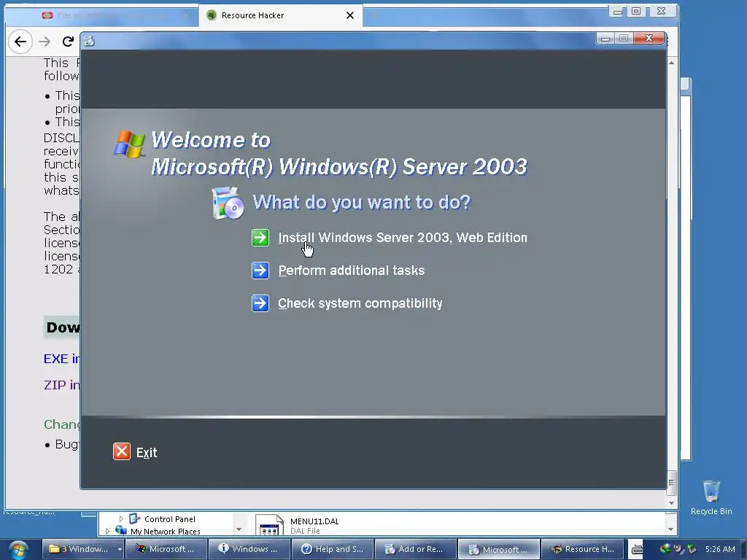This screenshot has height=560, width=747.
Task: Choose Check system compatibility
Action: tap(360, 303)
